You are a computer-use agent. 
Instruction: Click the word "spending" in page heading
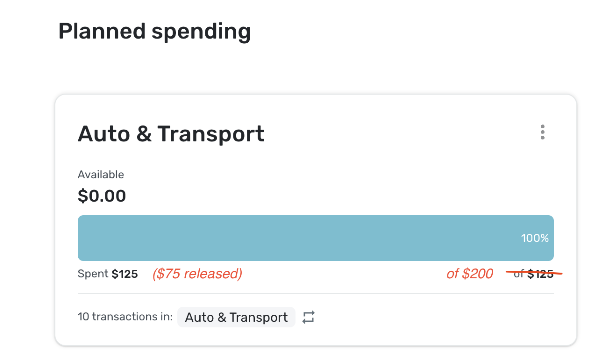point(201,31)
